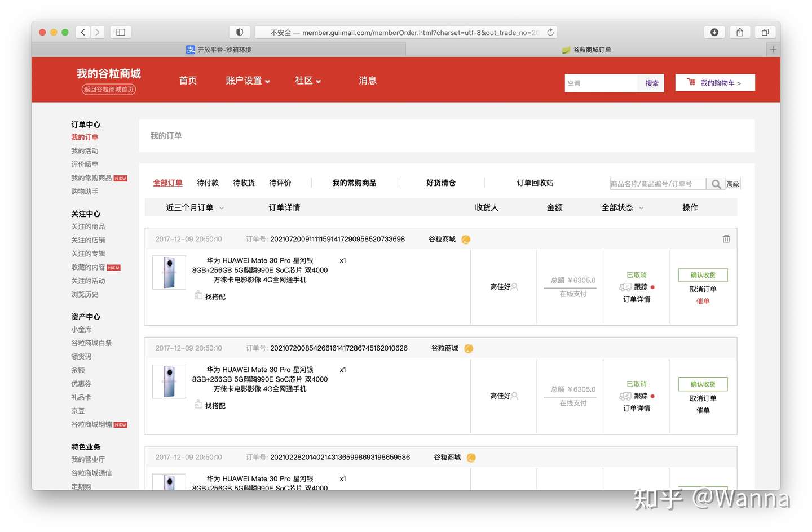
Task: Open the privacy shield icon in Safari
Action: click(x=240, y=32)
